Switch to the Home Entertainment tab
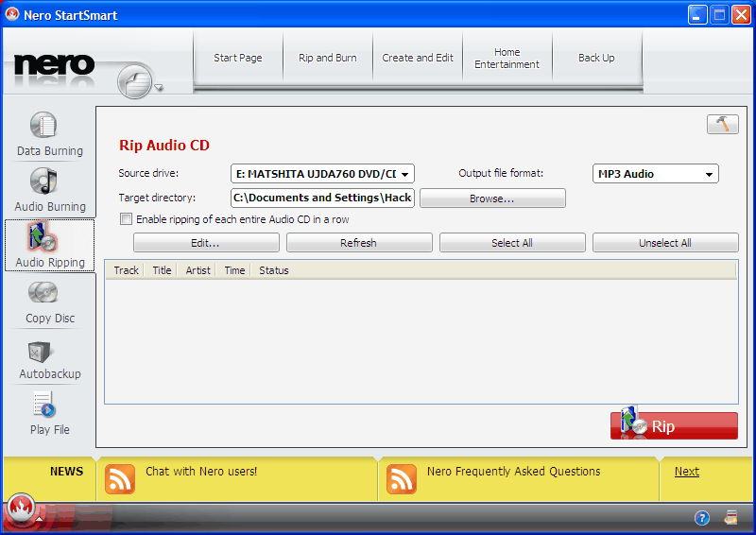This screenshot has width=756, height=535. (x=507, y=58)
